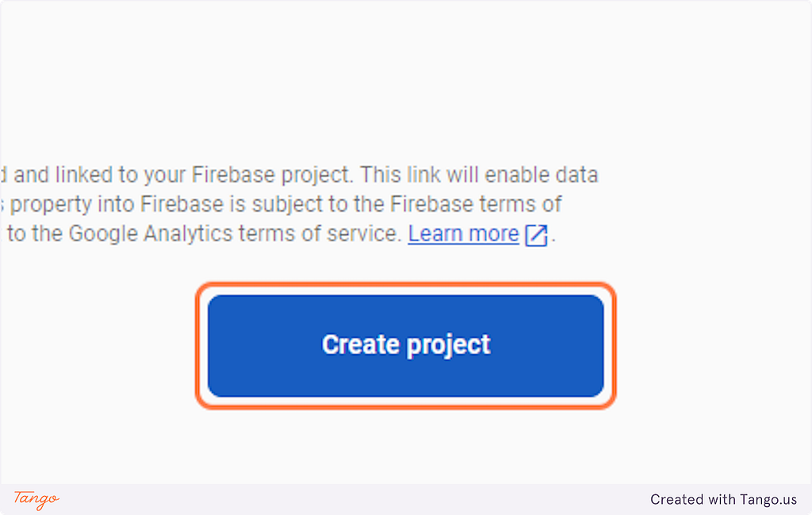Click the words This link in the paragraph
The image size is (812, 515).
[400, 175]
